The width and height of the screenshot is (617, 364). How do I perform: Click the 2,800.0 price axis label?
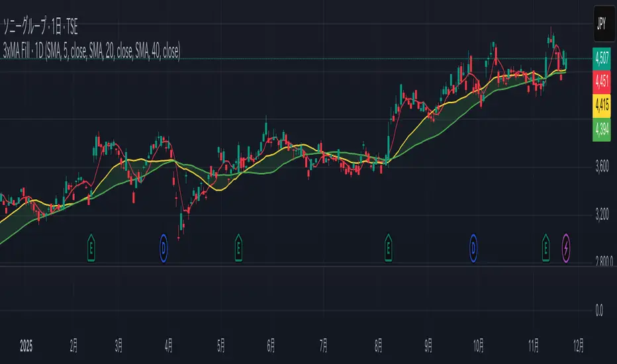tap(604, 261)
